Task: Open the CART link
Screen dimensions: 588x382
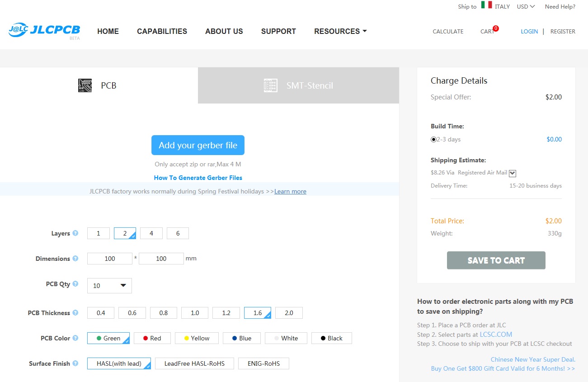Action: (x=487, y=31)
